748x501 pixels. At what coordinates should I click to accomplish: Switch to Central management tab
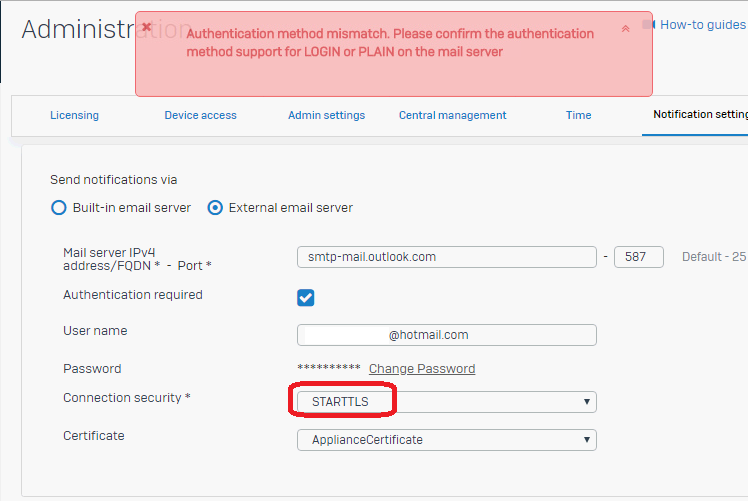coord(452,115)
